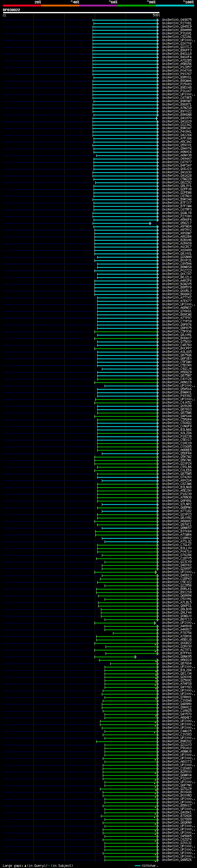This screenshot has width=197, height=868.
Task: Select the UniRef100_P91410 label
Action: (x=177, y=749)
